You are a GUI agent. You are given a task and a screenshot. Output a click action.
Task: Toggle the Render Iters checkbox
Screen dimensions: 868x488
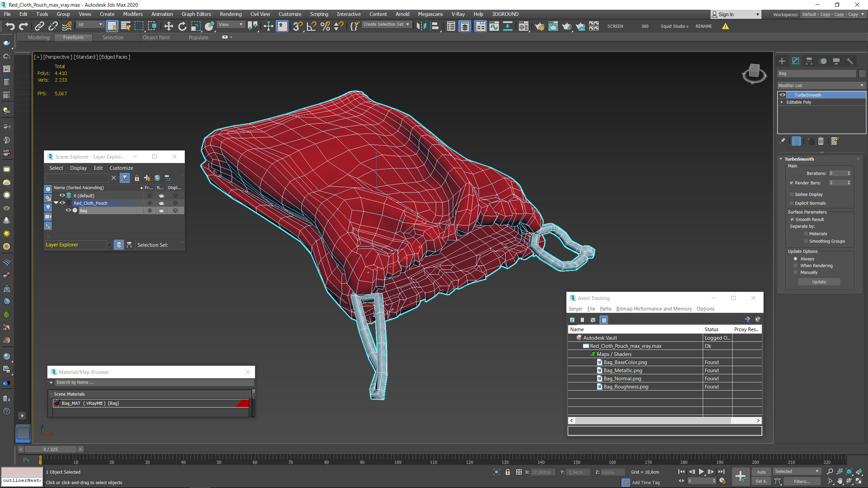click(x=792, y=183)
